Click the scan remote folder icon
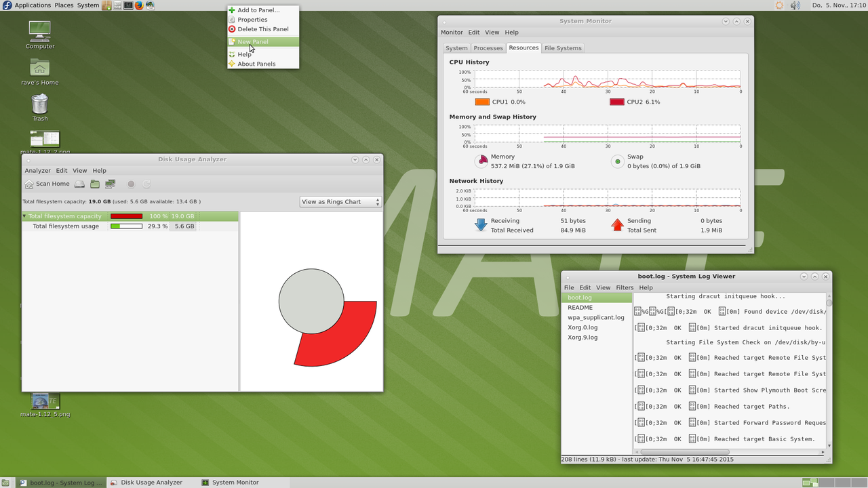This screenshot has width=868, height=488. [x=111, y=184]
